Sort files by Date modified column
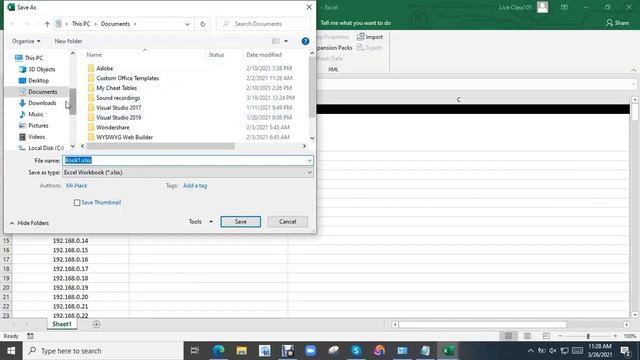Screen dimensions: 640x360 tap(264, 55)
